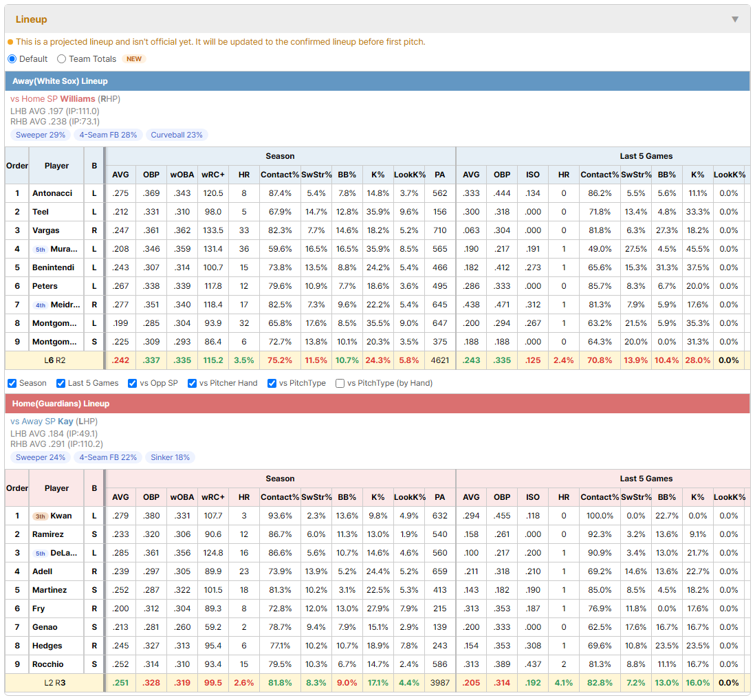Open the Kay starting pitcher link
The width and height of the screenshot is (755, 700).
pyautogui.click(x=65, y=422)
